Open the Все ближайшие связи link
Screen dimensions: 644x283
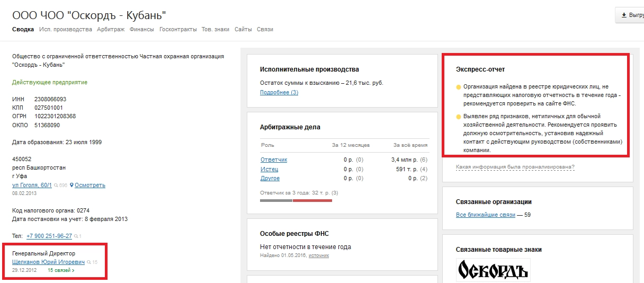point(485,215)
